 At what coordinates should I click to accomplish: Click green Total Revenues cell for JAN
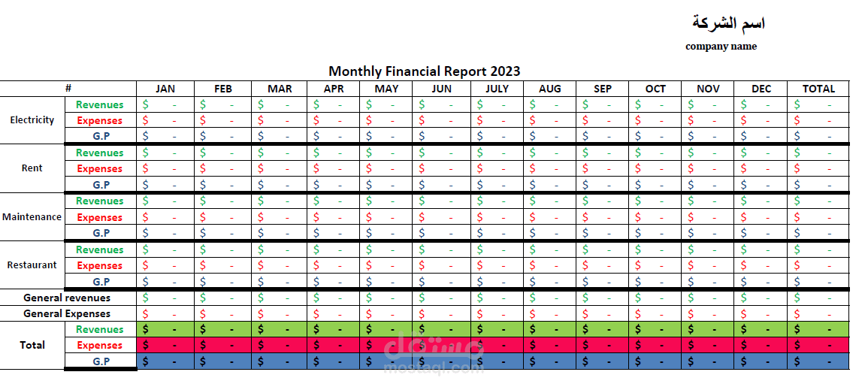(x=165, y=329)
